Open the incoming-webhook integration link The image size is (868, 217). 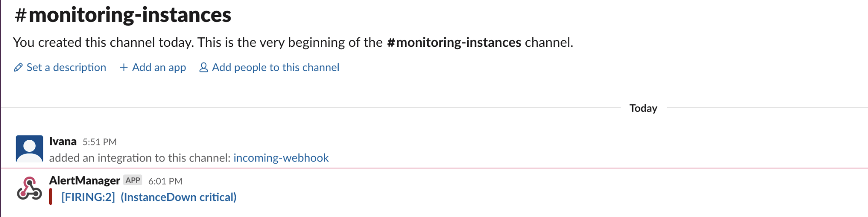tap(281, 158)
